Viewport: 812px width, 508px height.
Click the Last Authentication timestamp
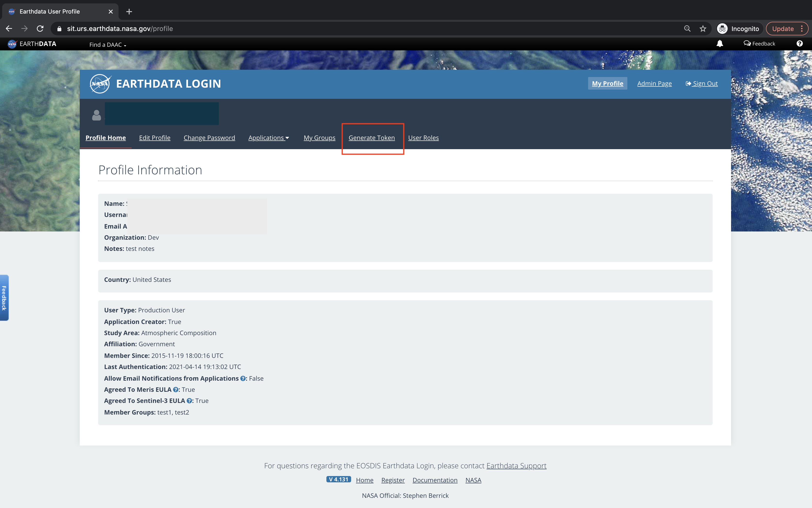[205, 367]
